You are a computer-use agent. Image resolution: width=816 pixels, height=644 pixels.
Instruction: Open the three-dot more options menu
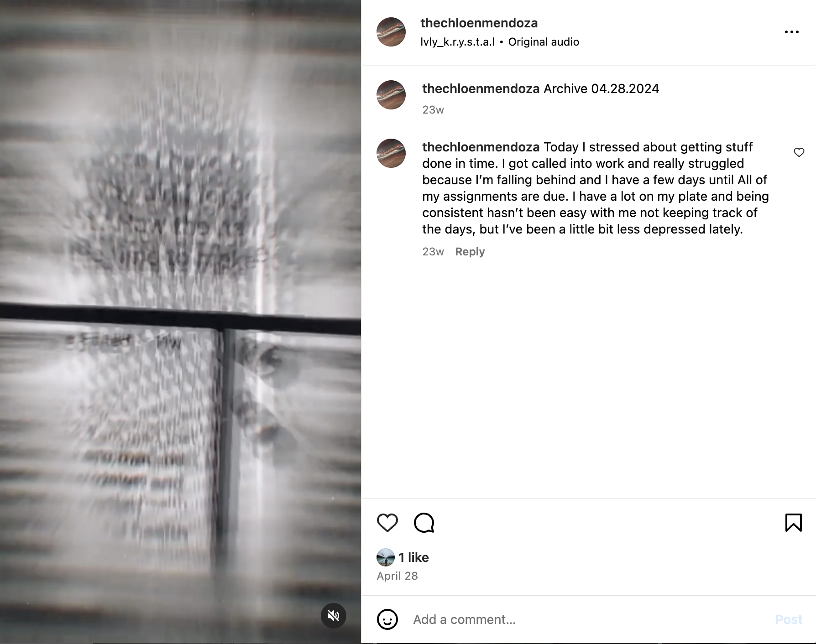[792, 32]
